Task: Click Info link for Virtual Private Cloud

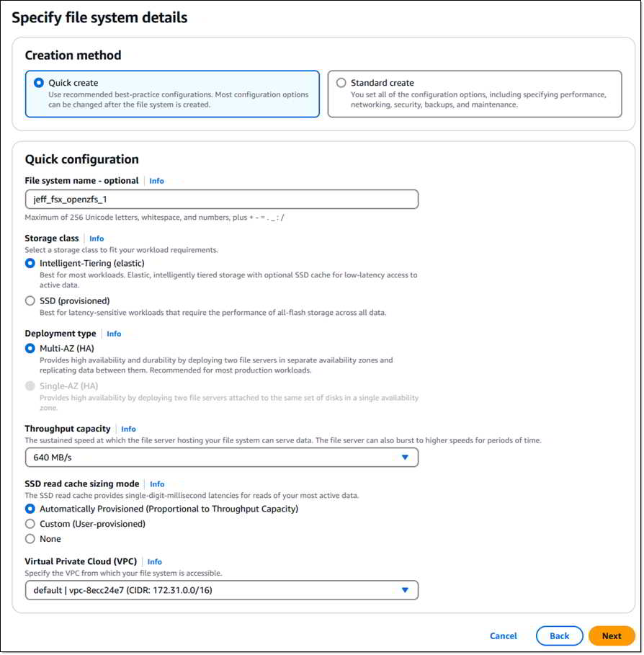Action: coord(155,562)
